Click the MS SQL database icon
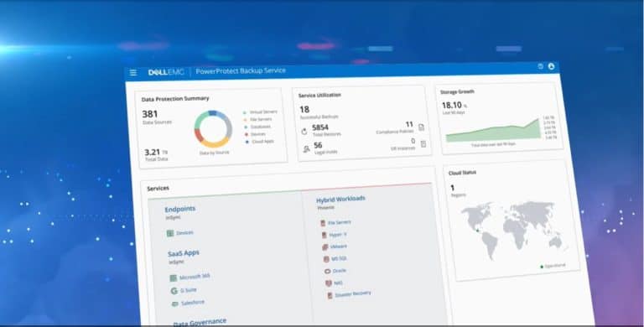The image size is (644, 327). pyautogui.click(x=326, y=259)
